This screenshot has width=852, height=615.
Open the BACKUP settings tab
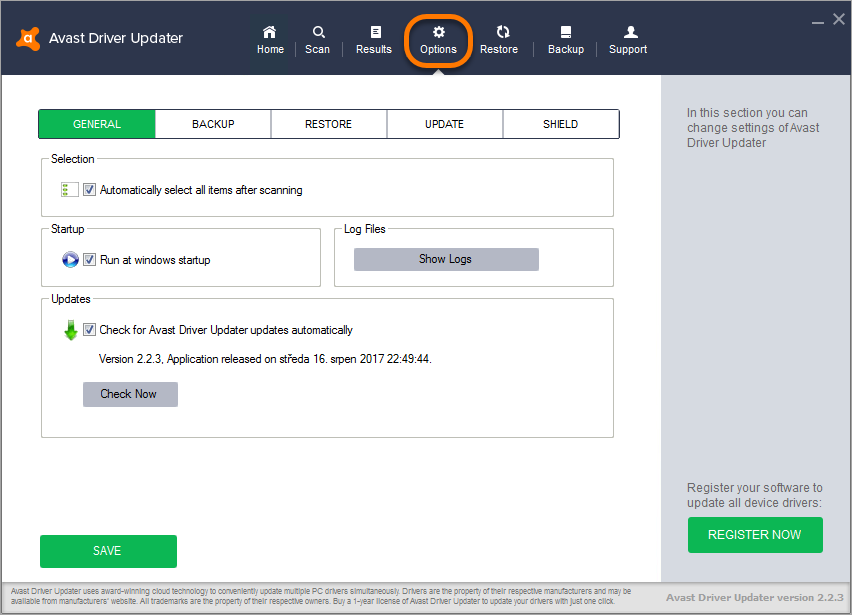coord(212,124)
